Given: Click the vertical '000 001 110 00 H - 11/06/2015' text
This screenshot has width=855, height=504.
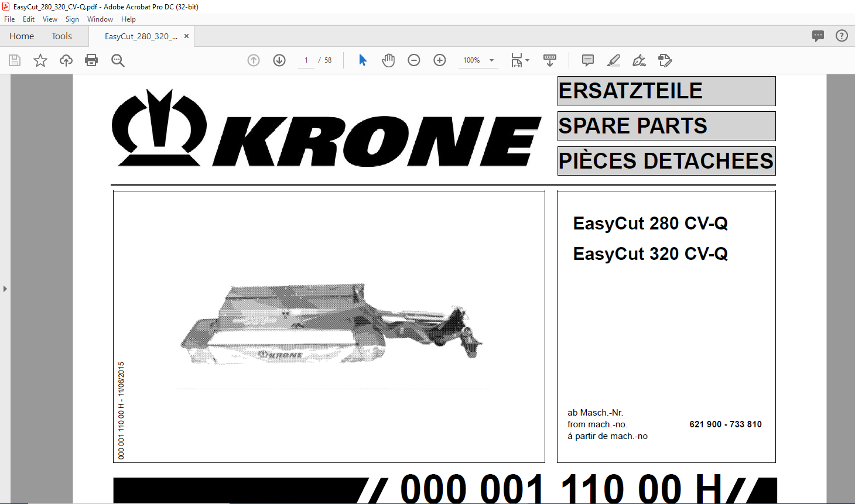Looking at the screenshot, I should point(121,410).
